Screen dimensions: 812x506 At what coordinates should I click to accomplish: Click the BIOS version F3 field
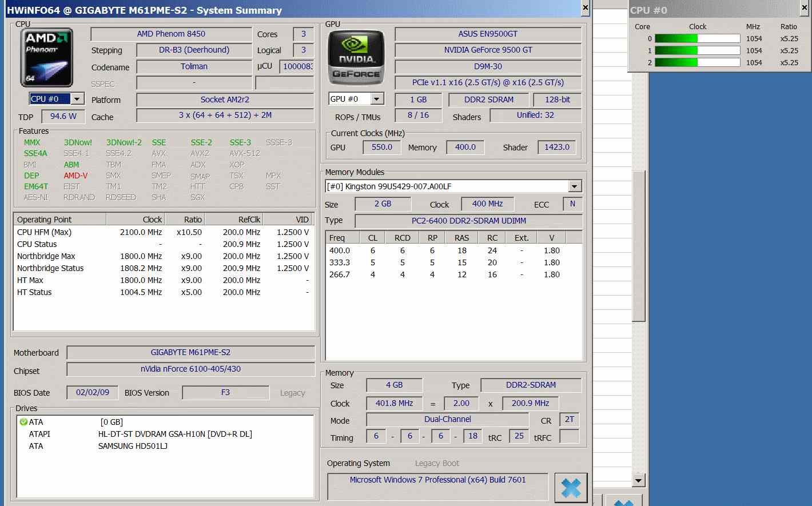click(225, 393)
